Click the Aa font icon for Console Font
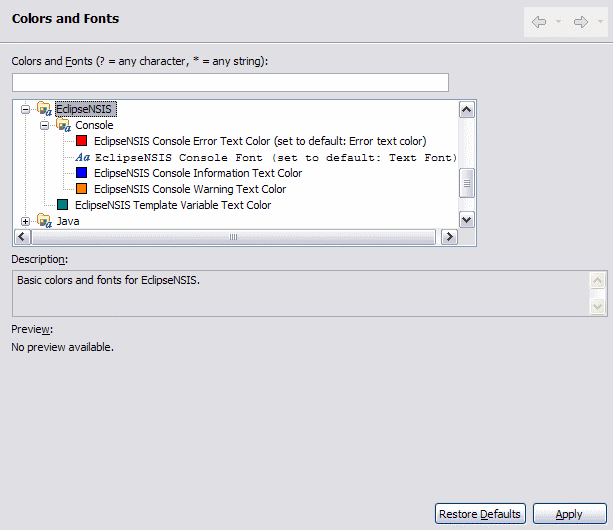Screen dimensions: 613x530 82,157
